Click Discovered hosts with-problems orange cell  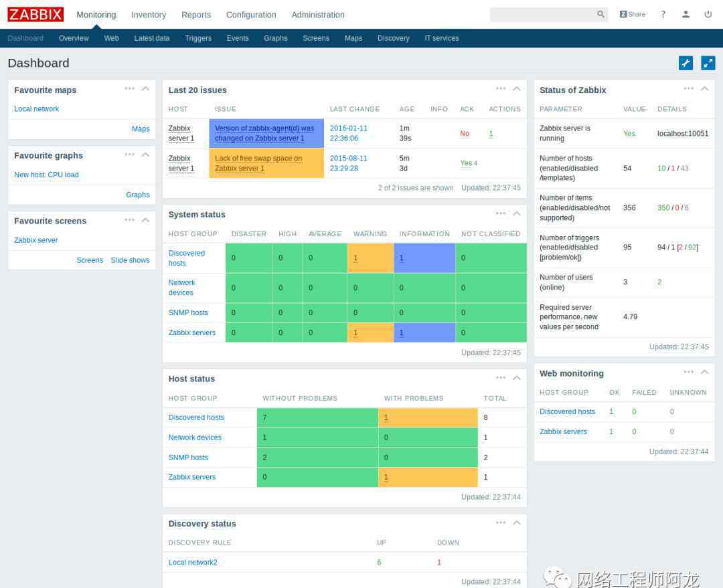tap(428, 417)
